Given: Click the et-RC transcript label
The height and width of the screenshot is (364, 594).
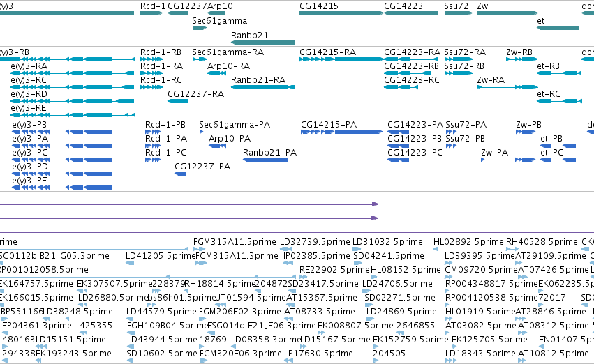Looking at the screenshot, I should click(x=548, y=94).
